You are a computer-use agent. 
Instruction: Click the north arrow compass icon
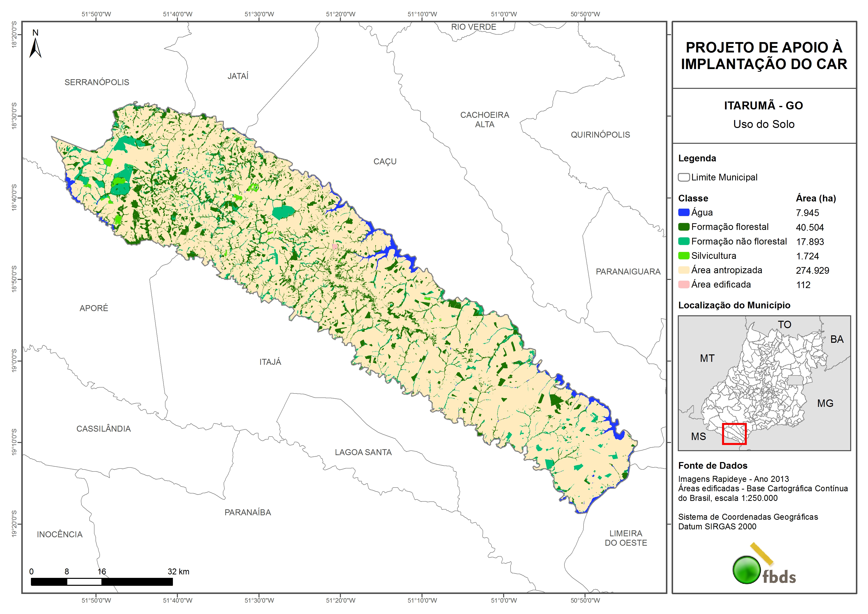[35, 49]
